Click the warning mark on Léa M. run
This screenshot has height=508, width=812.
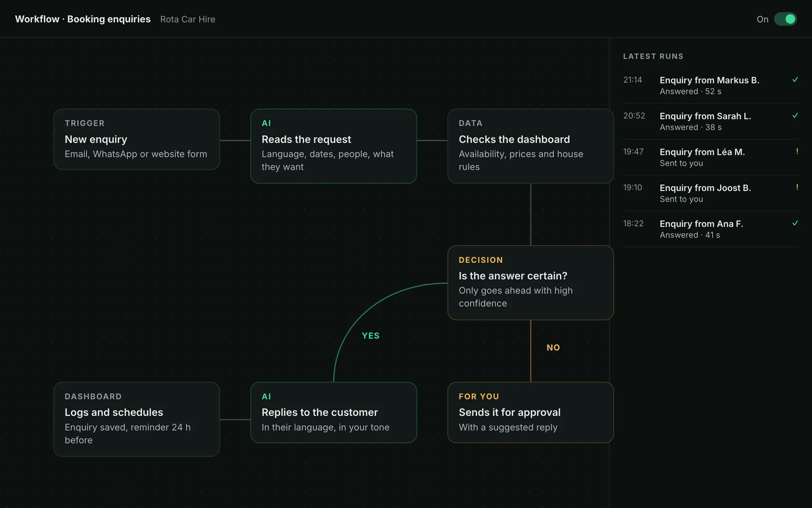[797, 151]
